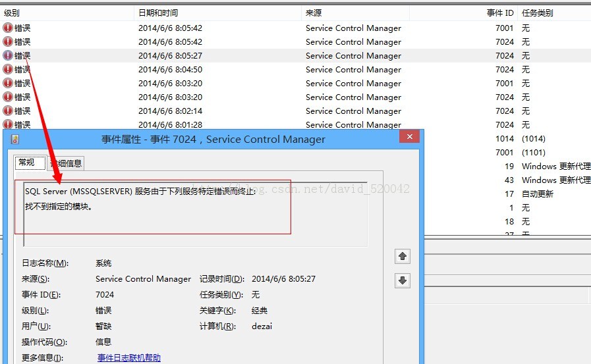Click error icon of 8:05:42 event 7024 row
The width and height of the screenshot is (591, 364).
pyautogui.click(x=8, y=41)
